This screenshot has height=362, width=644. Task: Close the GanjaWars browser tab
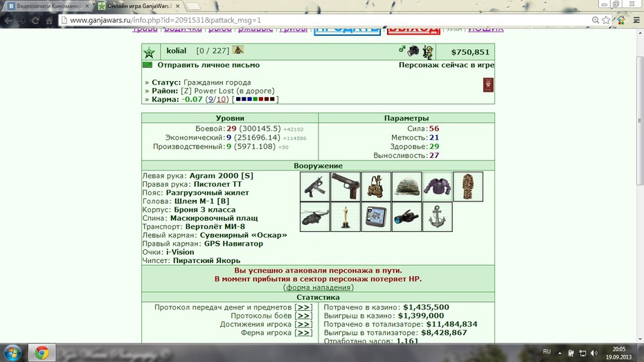(x=177, y=6)
